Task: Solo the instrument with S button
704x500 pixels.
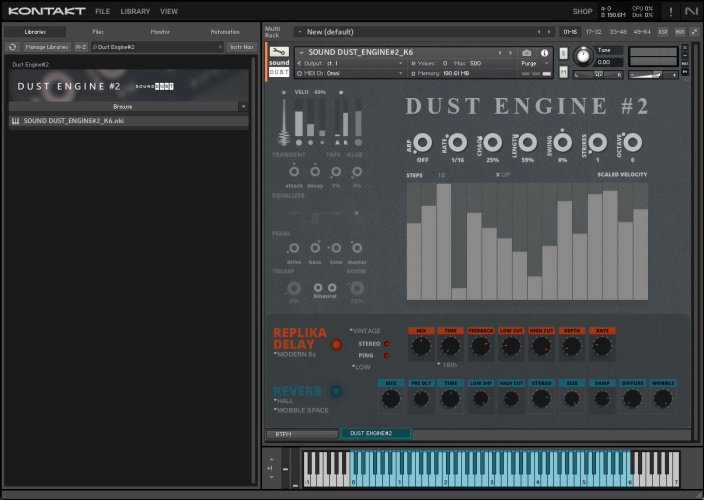Action: [564, 52]
